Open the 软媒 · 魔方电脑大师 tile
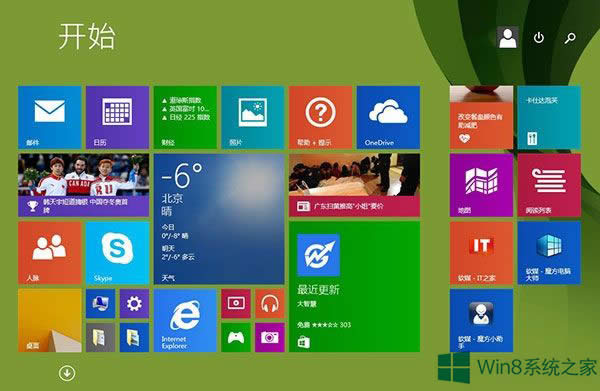This screenshot has width=600, height=391. click(x=549, y=253)
